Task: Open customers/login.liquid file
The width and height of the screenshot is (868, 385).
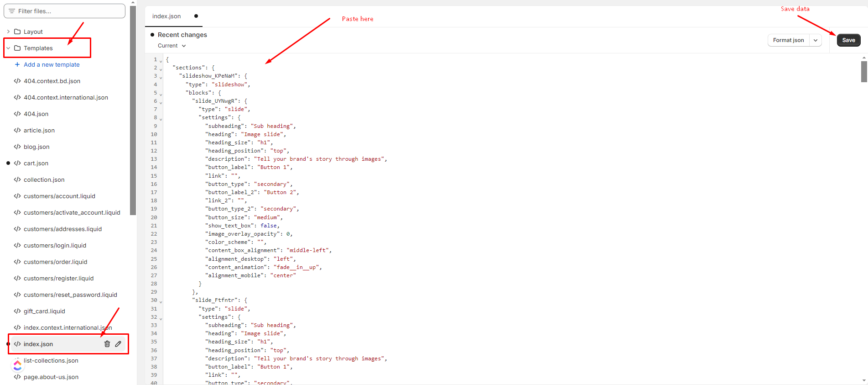Action: 55,245
